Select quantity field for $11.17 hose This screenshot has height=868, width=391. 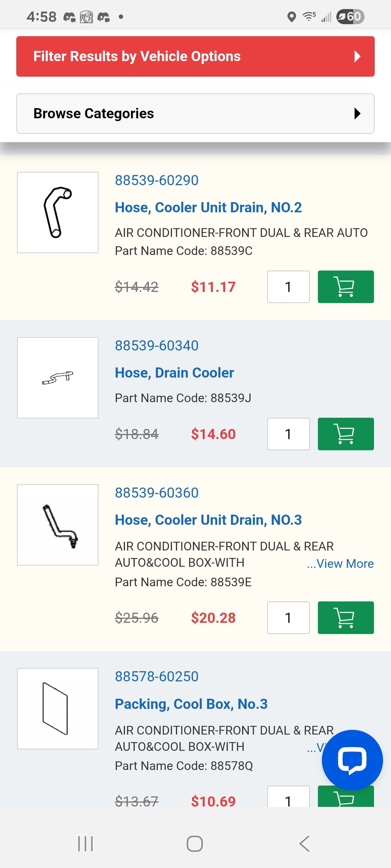pos(288,287)
